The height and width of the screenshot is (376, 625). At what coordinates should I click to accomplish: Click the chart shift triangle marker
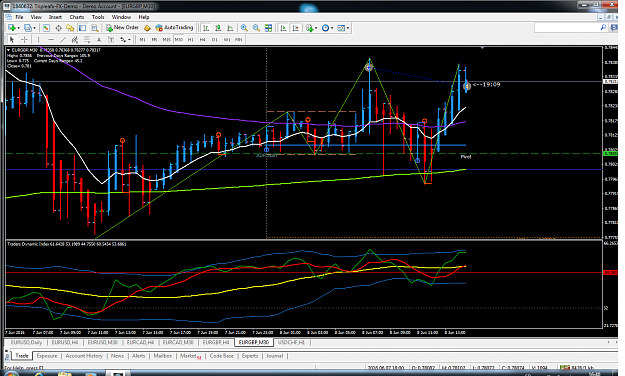coord(482,48)
